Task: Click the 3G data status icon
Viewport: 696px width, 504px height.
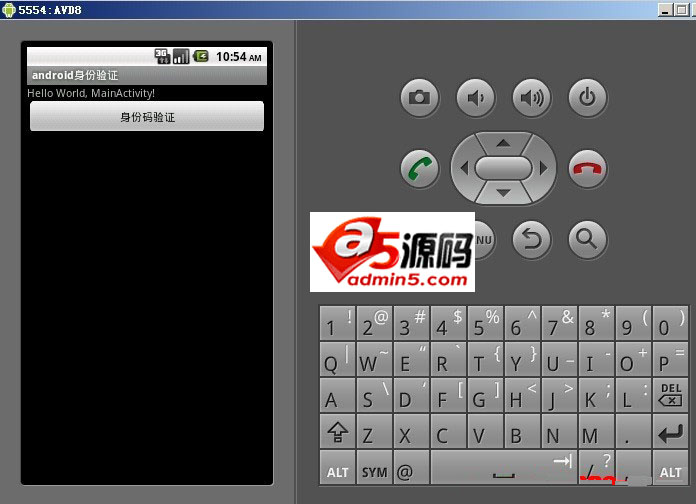Action: click(x=162, y=56)
